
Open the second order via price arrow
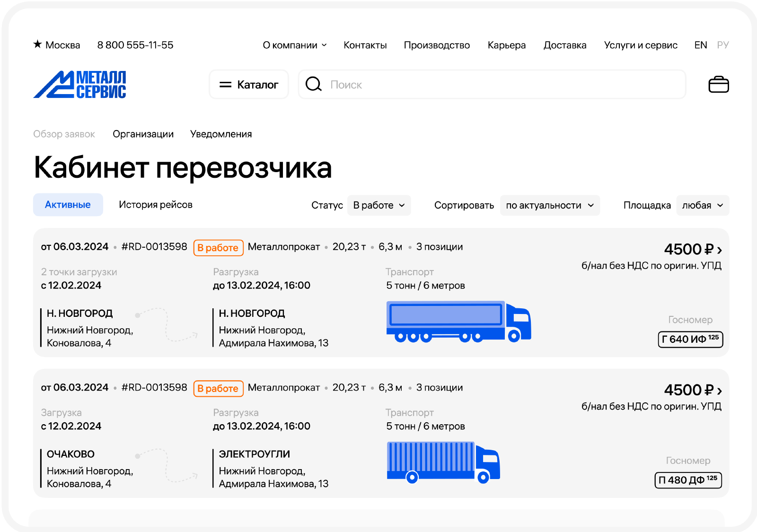pos(719,391)
